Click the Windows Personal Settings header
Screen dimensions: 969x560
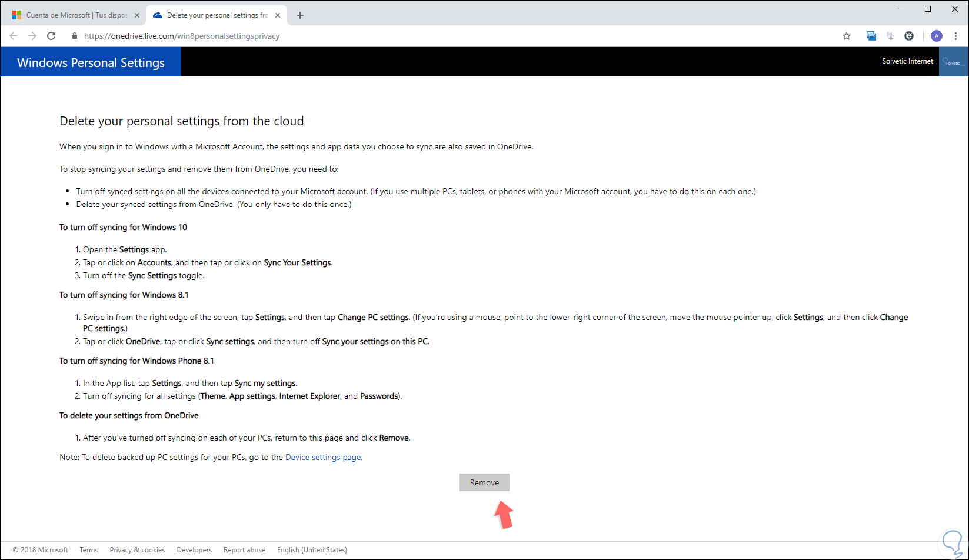(91, 62)
